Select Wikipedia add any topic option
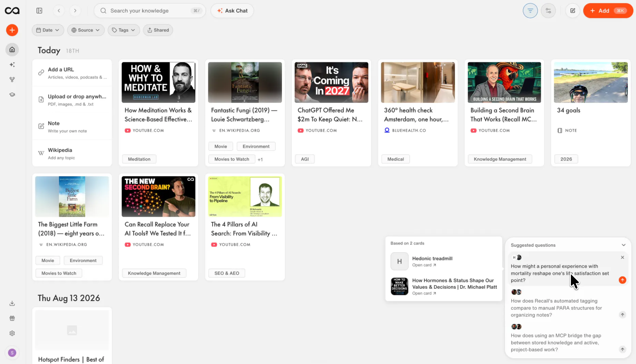 (x=72, y=153)
